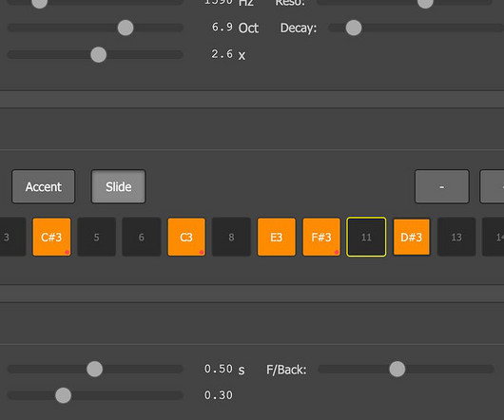Activate sequencer step 5
Image resolution: width=504 pixels, height=420 pixels.
[96, 237]
